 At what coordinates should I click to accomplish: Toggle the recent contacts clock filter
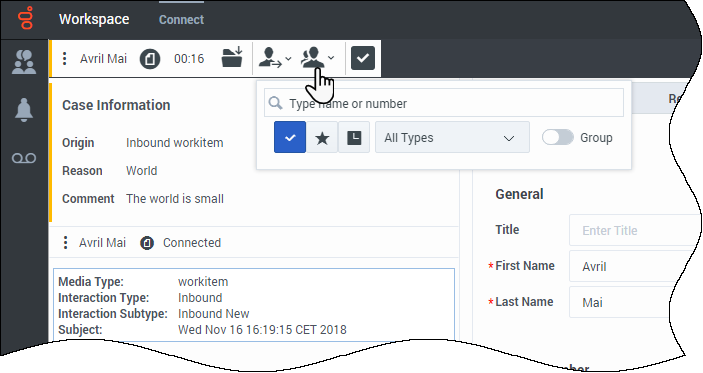point(354,137)
